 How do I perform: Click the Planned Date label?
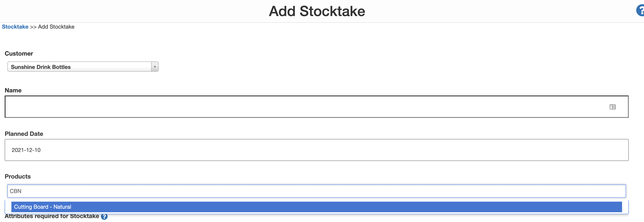[24, 134]
